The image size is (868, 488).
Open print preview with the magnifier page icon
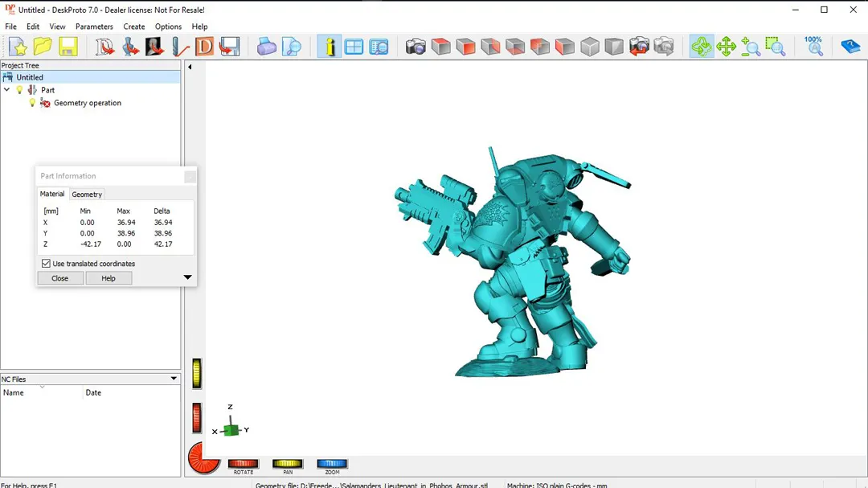coord(291,47)
